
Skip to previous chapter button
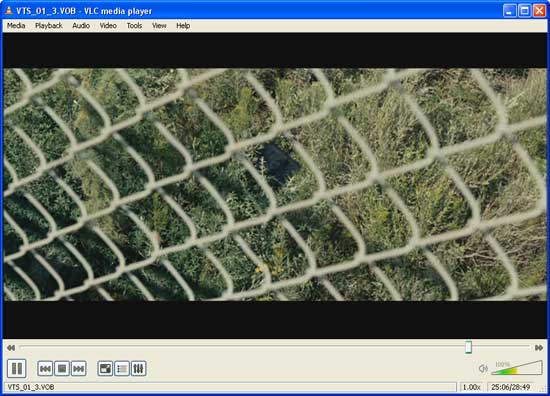click(x=45, y=369)
